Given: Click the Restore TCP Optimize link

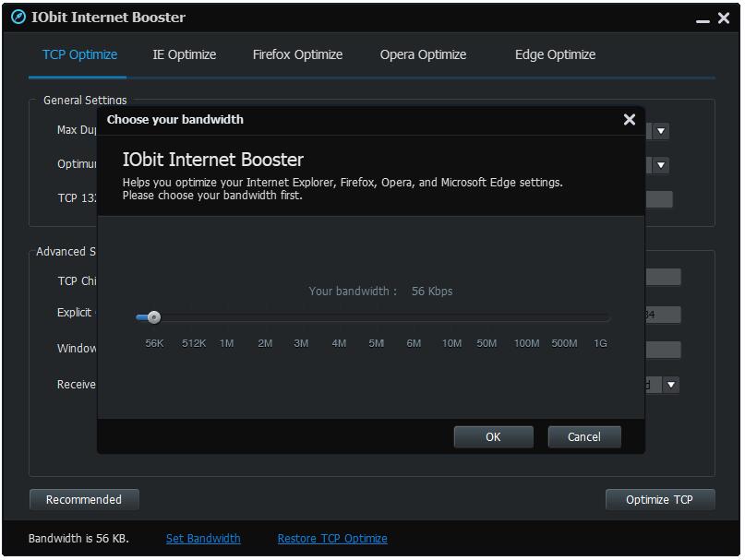Looking at the screenshot, I should pos(332,538).
